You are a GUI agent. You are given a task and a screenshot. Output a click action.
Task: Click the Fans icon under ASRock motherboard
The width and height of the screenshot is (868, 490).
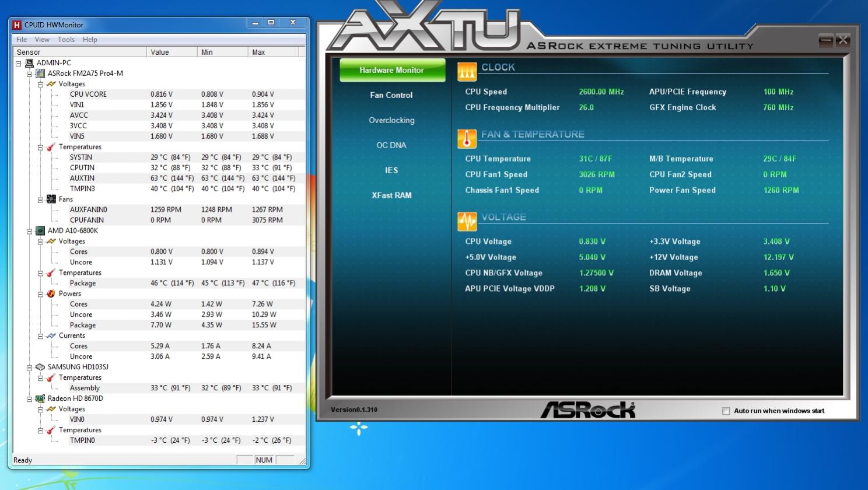click(x=51, y=199)
